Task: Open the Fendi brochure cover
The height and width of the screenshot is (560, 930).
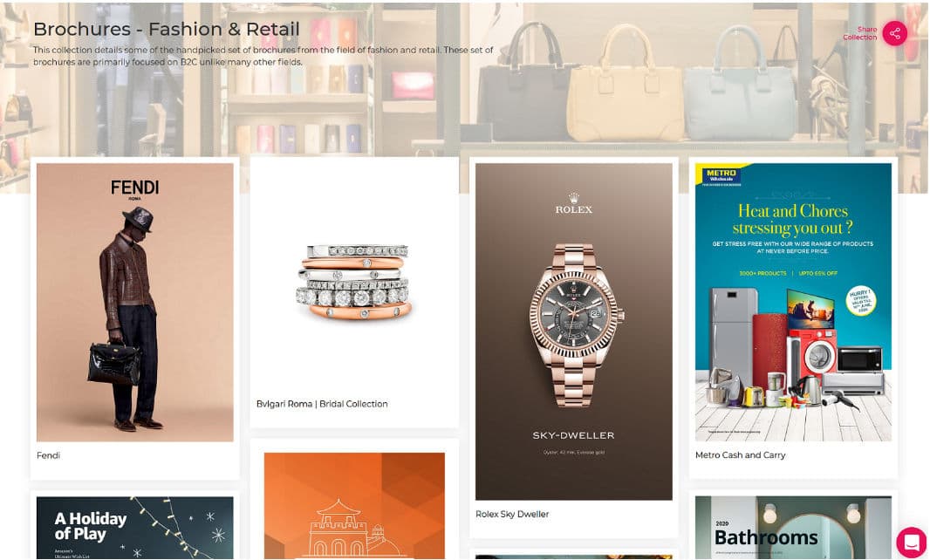Action: pos(135,303)
